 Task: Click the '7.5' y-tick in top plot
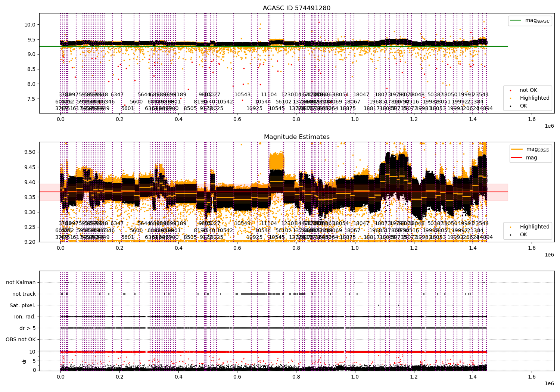(31, 99)
